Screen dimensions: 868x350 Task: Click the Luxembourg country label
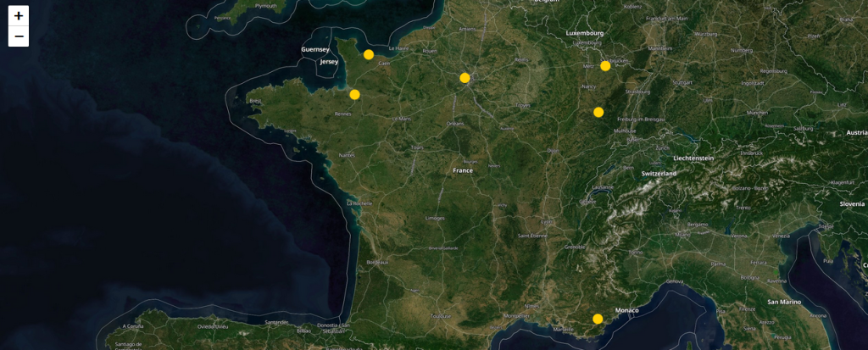tap(584, 33)
